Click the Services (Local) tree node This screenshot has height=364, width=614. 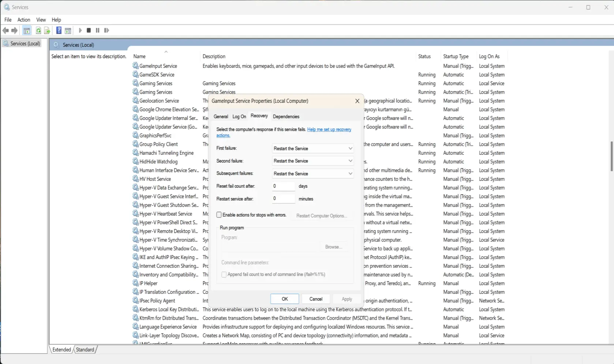[x=22, y=44]
